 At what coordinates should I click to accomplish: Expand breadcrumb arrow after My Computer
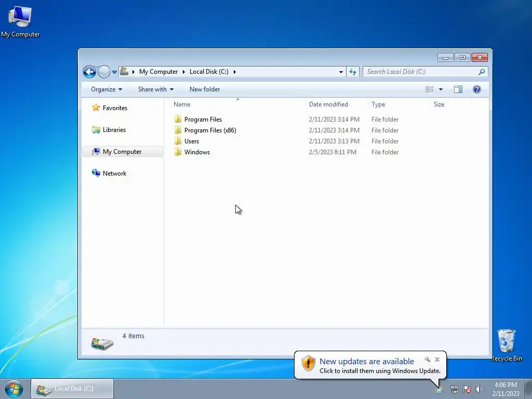pos(183,72)
